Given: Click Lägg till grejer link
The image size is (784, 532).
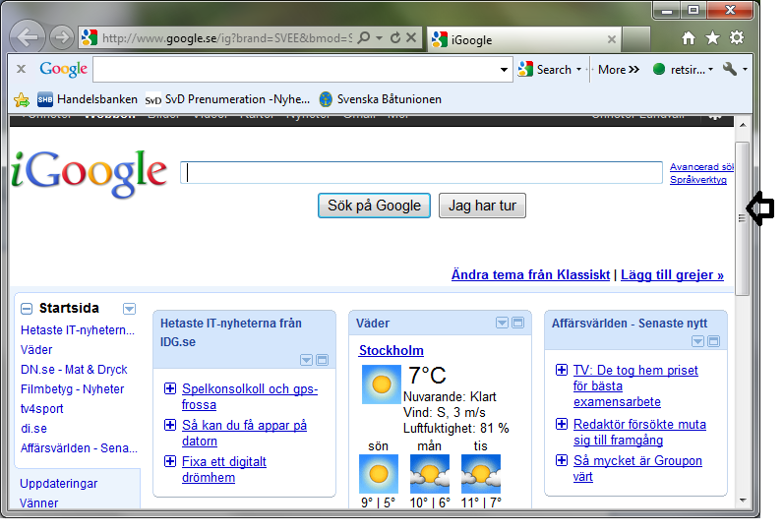Looking at the screenshot, I should [672, 275].
